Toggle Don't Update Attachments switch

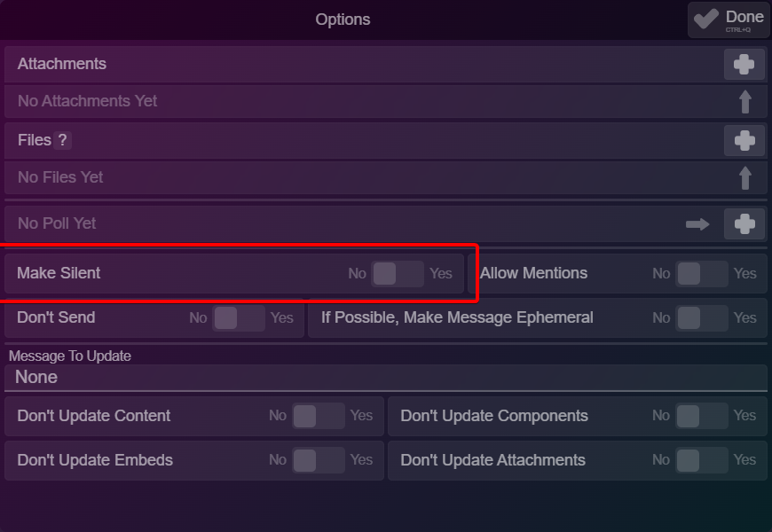click(702, 460)
